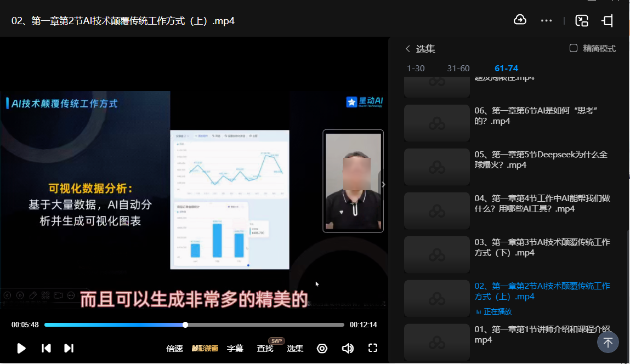Switch to the 31-60 episode tab
This screenshot has height=364, width=630.
point(458,69)
